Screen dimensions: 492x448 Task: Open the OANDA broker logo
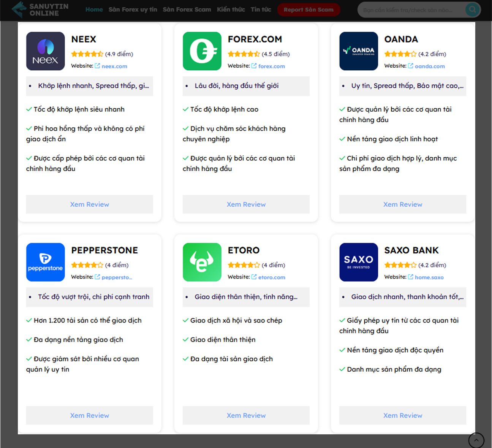[x=359, y=51]
